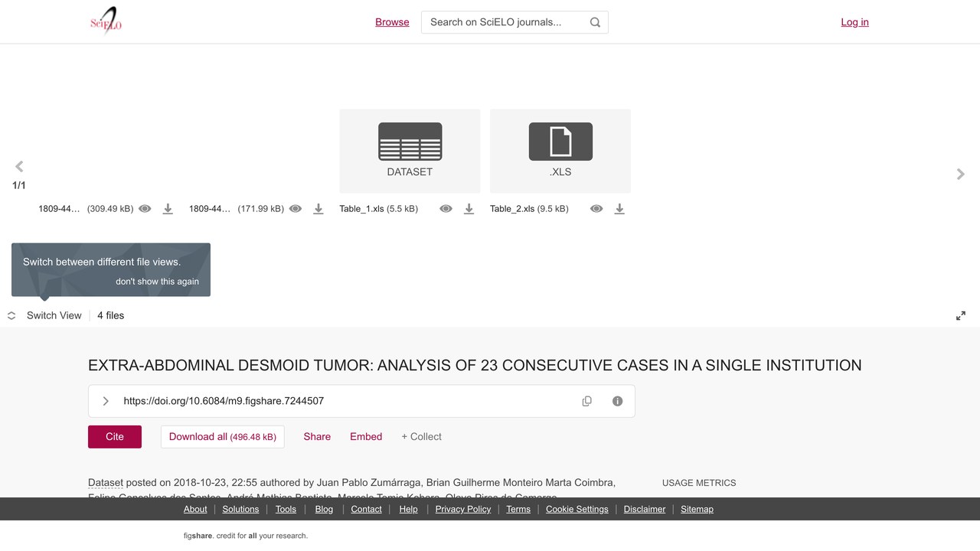Go to the next file arrow
This screenshot has width=980, height=551.
tap(961, 174)
